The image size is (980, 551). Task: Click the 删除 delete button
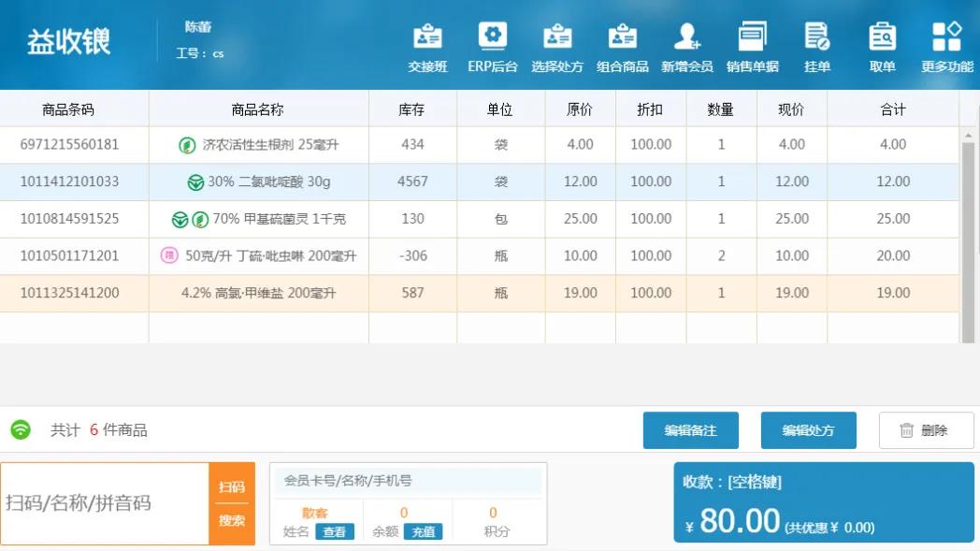[x=926, y=430]
